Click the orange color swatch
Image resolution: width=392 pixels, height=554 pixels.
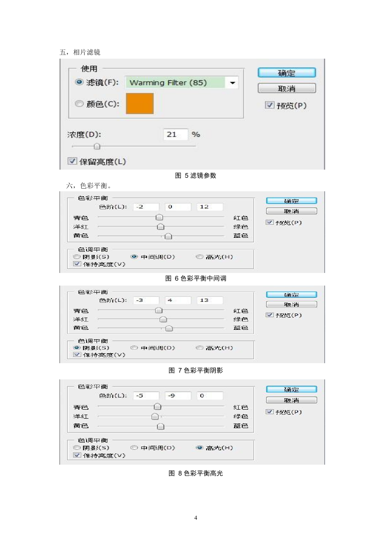140,103
